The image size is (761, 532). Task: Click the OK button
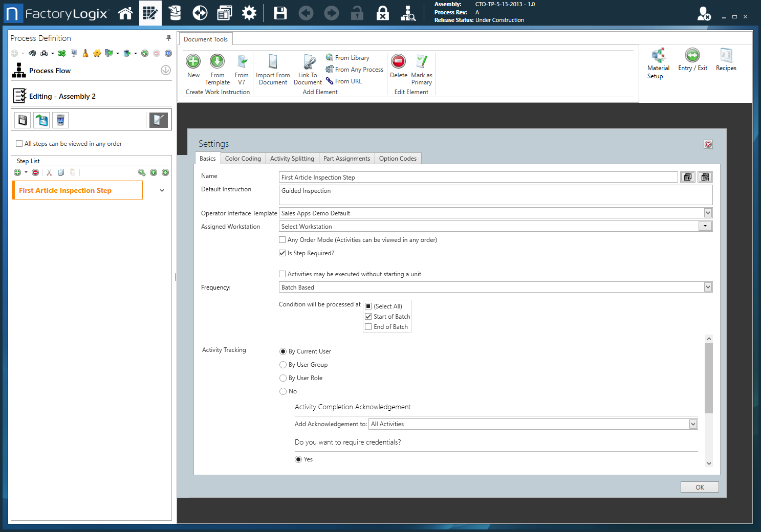(699, 486)
